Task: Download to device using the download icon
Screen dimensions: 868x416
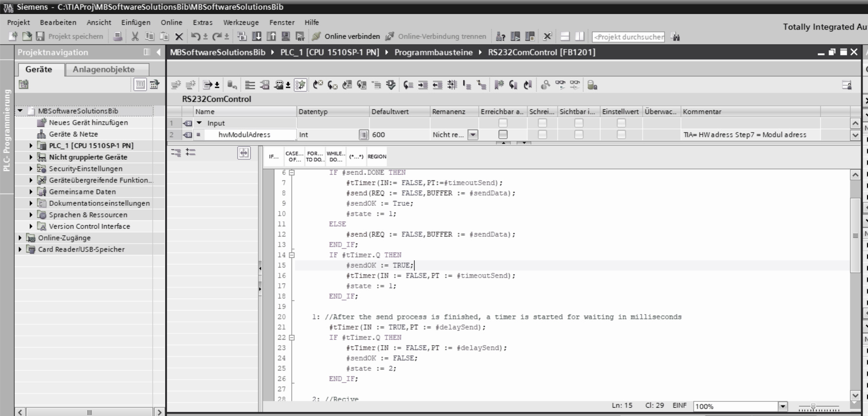Action: tap(256, 36)
